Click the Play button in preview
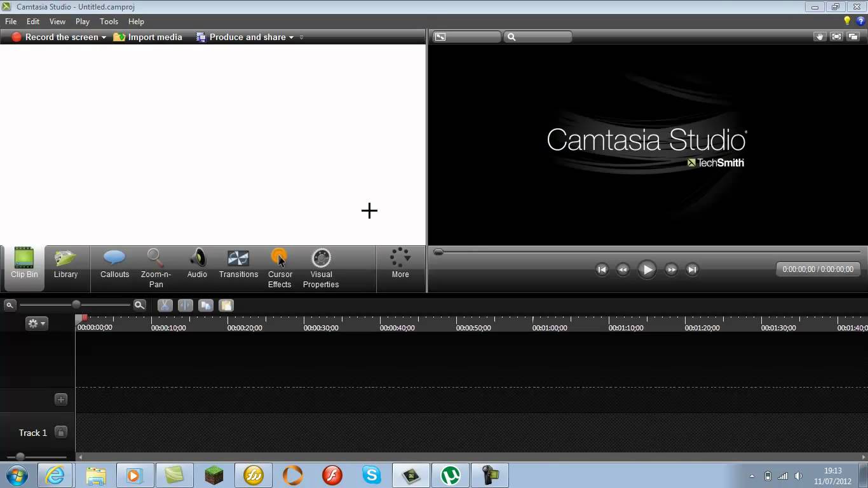 (647, 269)
